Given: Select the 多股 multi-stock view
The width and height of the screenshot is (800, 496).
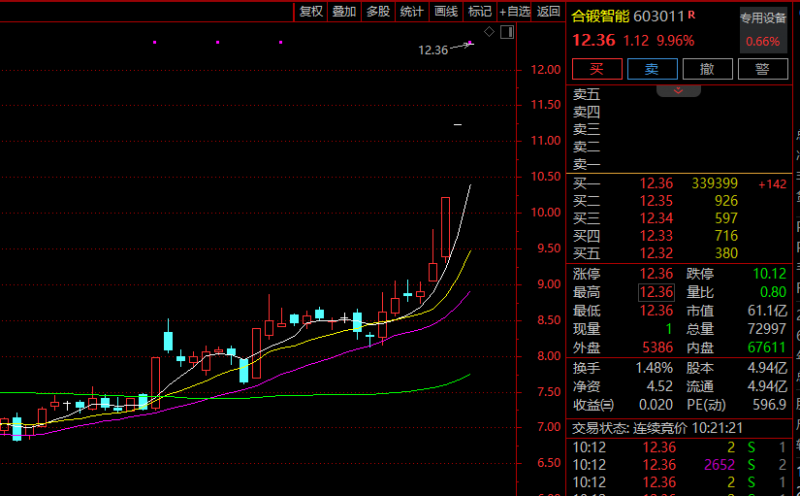Looking at the screenshot, I should tap(378, 11).
